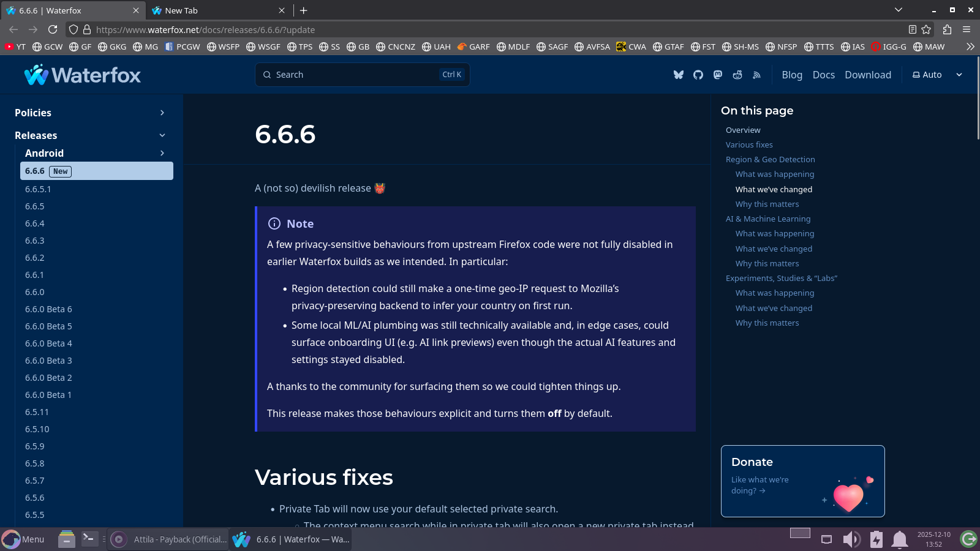Open the 6.6.5.1 release notes
The width and height of the screenshot is (980, 551).
(x=38, y=189)
